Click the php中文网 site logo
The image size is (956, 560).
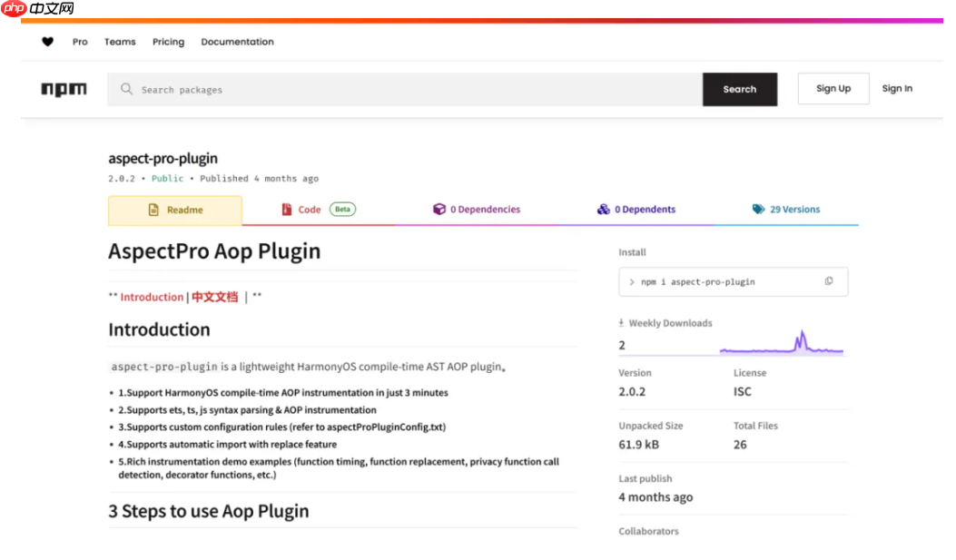click(x=37, y=9)
